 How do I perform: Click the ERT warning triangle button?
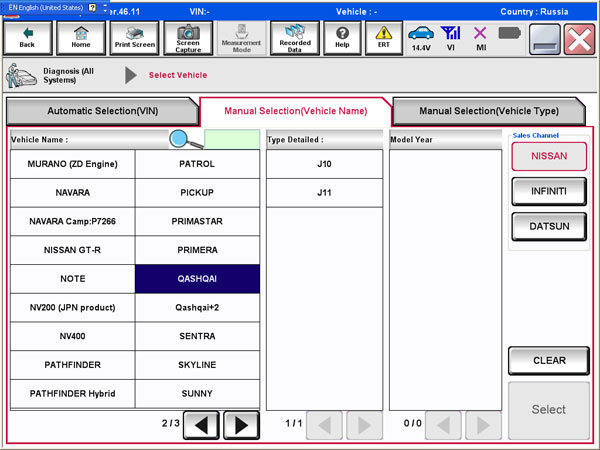[383, 38]
